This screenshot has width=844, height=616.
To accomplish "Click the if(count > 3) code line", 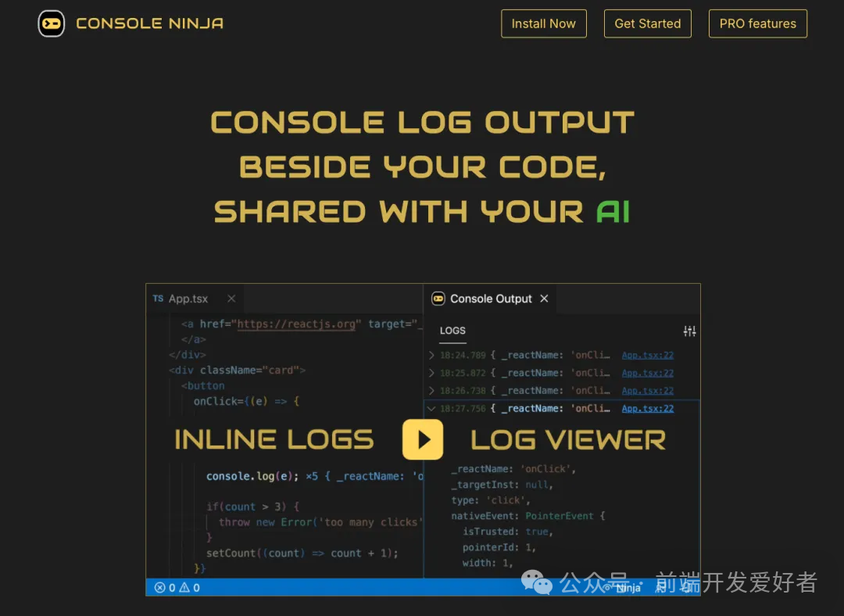I will [253, 507].
